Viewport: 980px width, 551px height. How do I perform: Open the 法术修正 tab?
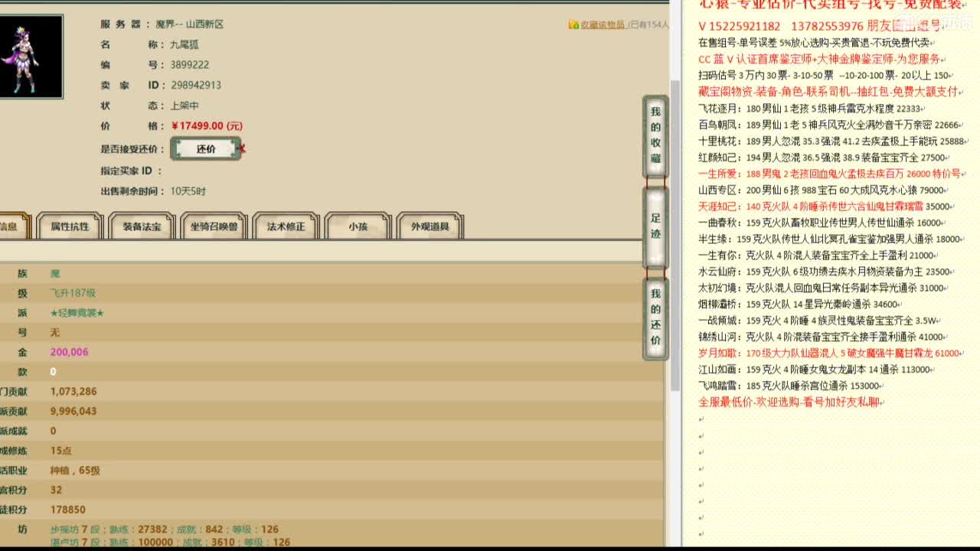coord(284,227)
